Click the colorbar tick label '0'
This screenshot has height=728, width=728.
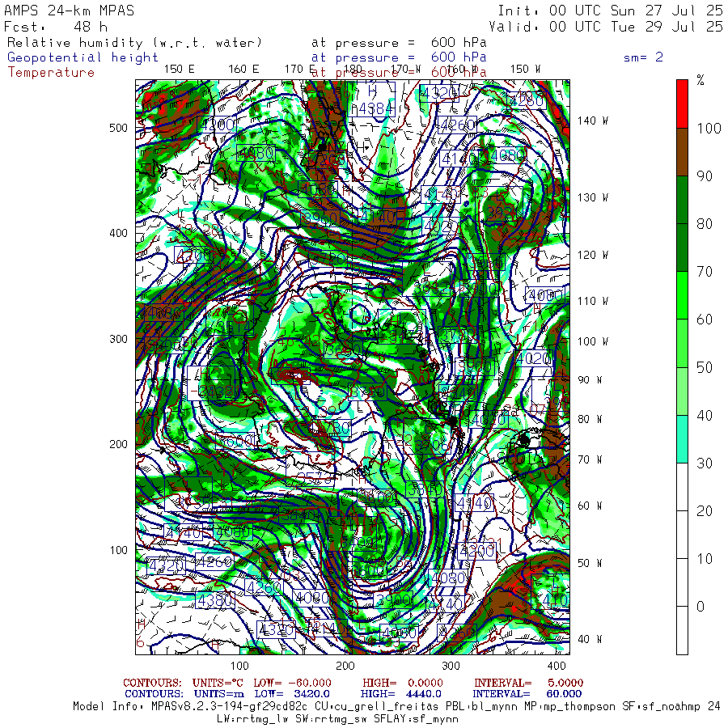700,607
